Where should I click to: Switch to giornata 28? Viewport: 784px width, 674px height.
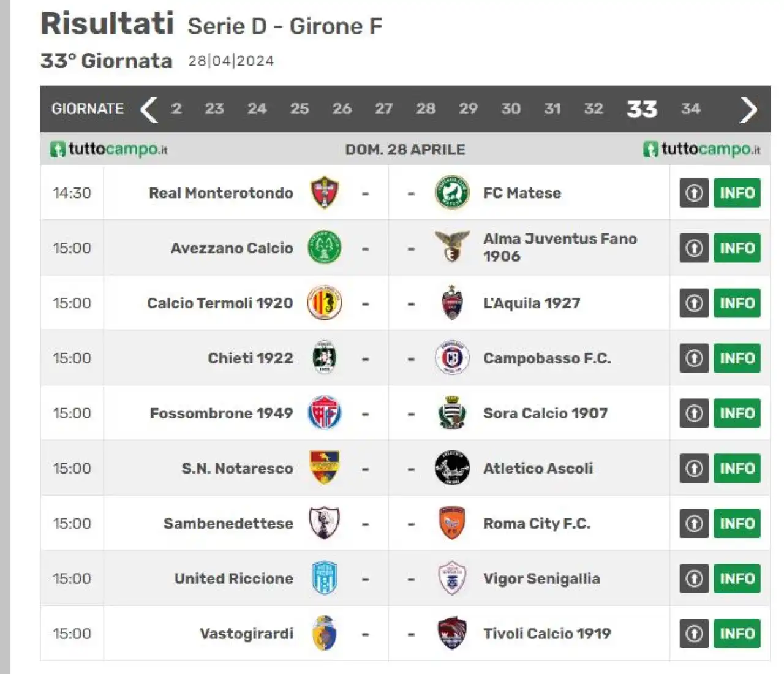(426, 108)
